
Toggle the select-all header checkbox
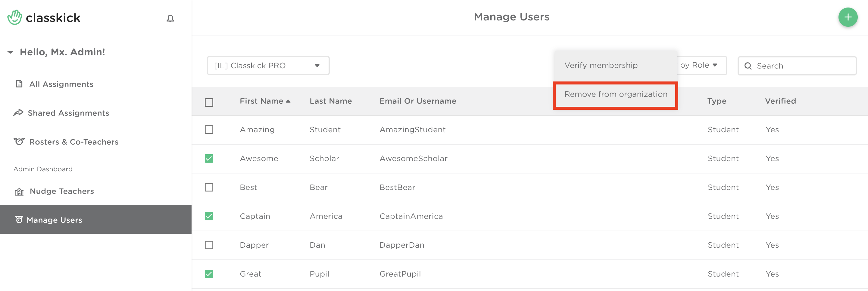[209, 102]
